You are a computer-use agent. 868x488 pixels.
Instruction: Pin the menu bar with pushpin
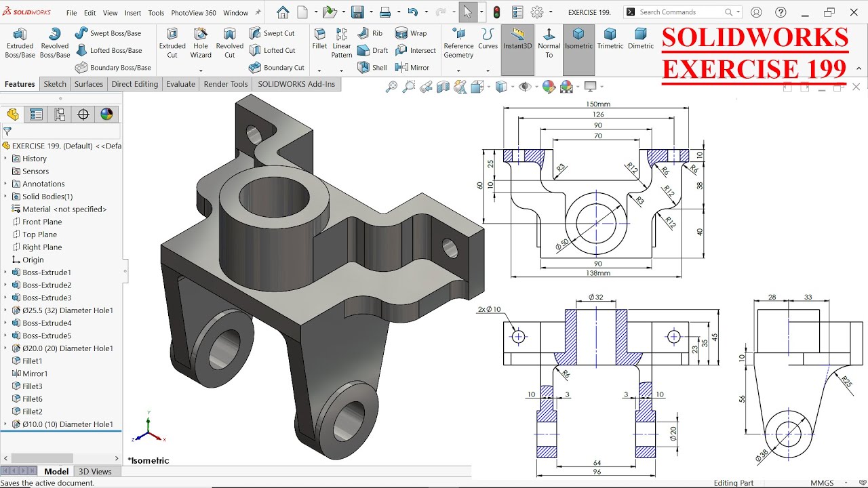258,12
